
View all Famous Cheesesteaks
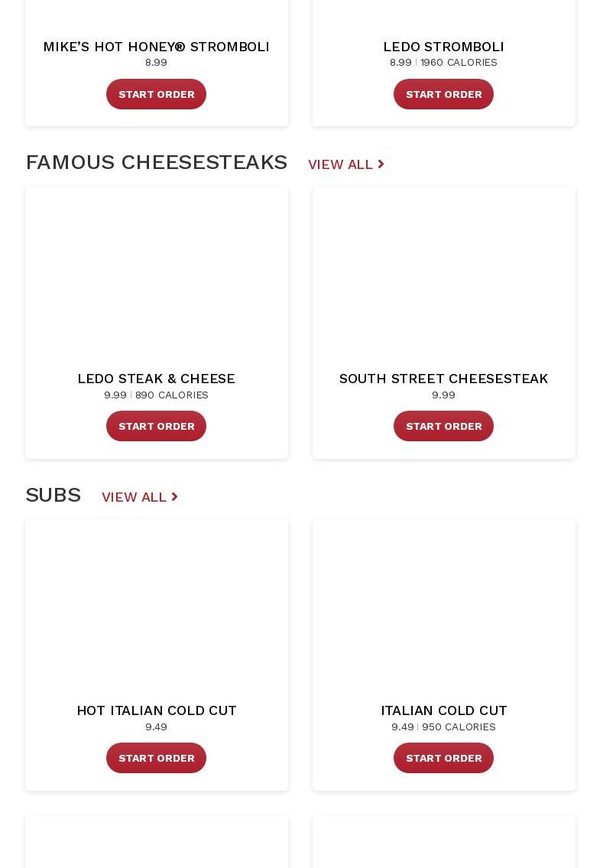[x=340, y=164]
